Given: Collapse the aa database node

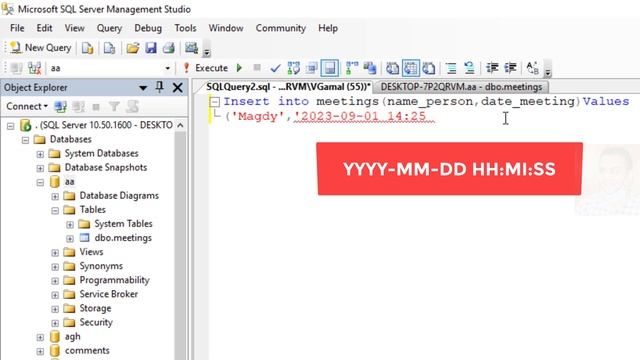Looking at the screenshot, I should 40,182.
